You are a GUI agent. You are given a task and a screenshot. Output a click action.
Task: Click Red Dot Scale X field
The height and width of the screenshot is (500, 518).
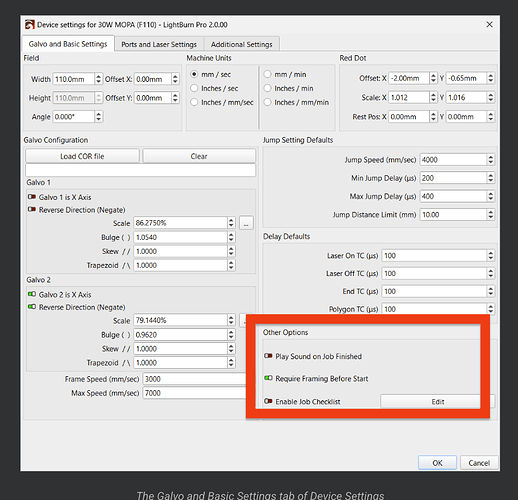409,97
